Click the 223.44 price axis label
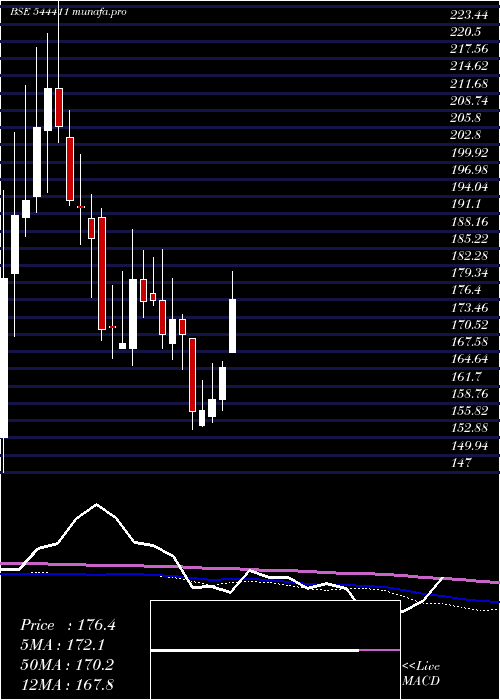This screenshot has width=500, height=700. 469,15
